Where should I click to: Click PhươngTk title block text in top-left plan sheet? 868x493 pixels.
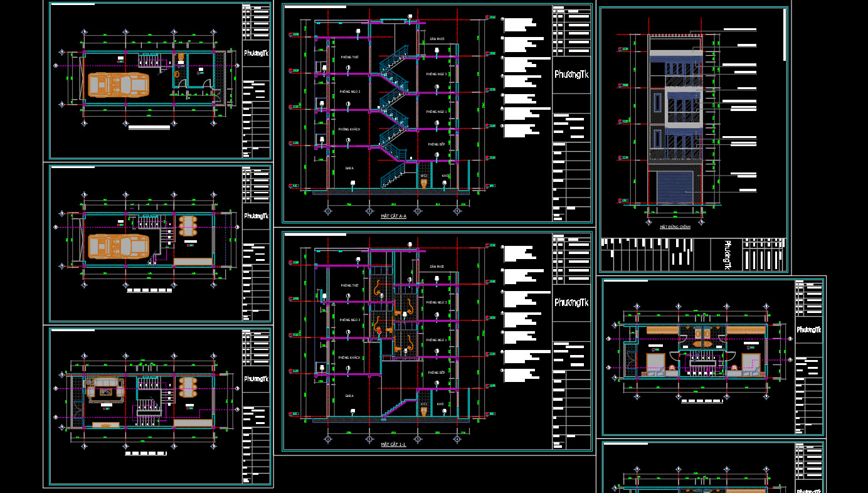[256, 53]
